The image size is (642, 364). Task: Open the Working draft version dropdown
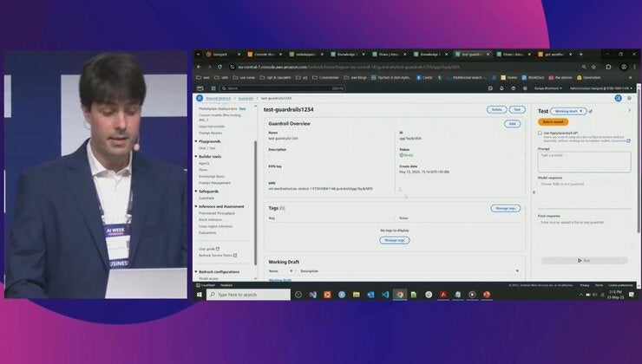[x=568, y=111]
